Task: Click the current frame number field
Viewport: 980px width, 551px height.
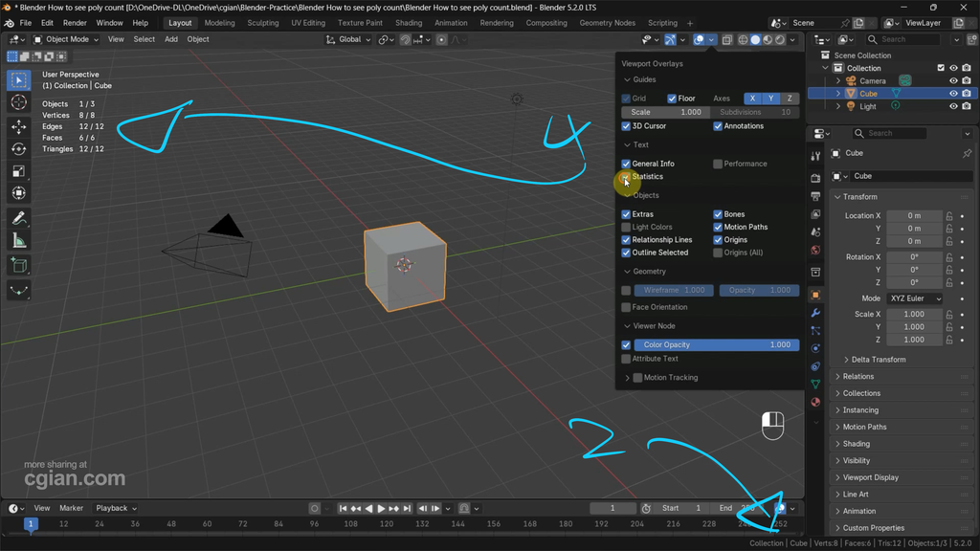Action: point(612,509)
